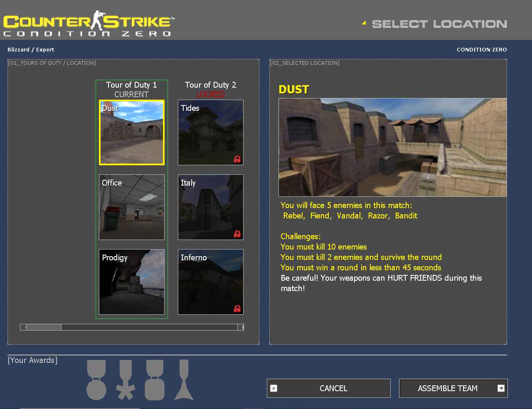This screenshot has height=409, width=532.
Task: Click the enemy name Bandit
Action: coord(406,216)
